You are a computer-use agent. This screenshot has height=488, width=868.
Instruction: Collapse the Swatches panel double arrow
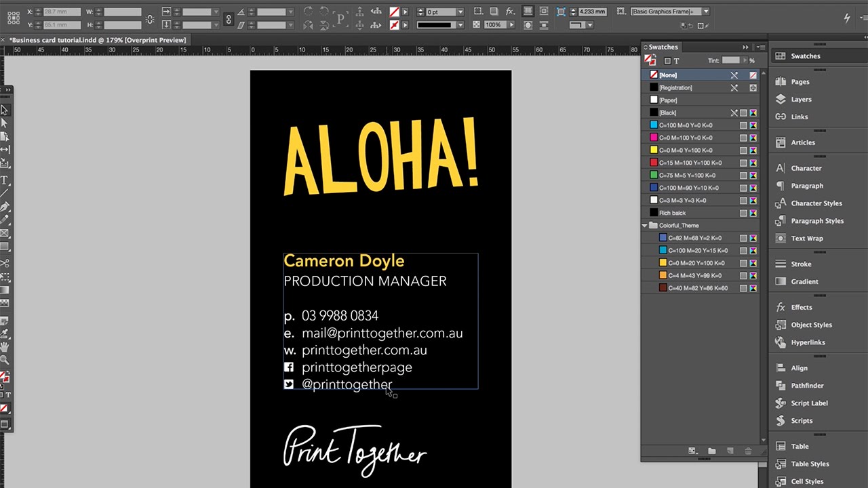(745, 47)
